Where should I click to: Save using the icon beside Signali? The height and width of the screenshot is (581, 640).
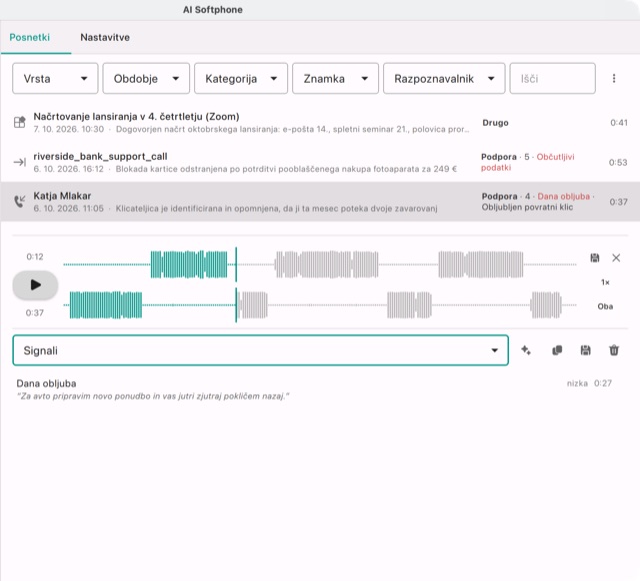pos(586,350)
